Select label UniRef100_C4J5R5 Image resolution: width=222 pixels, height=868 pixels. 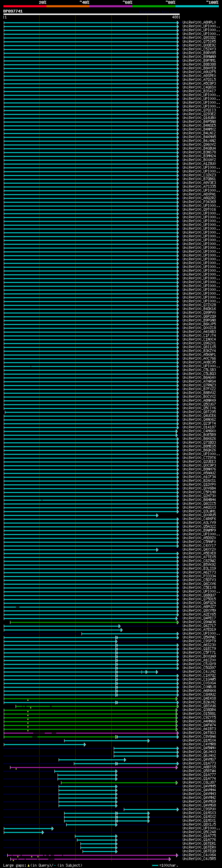pyautogui.click(x=199, y=859)
